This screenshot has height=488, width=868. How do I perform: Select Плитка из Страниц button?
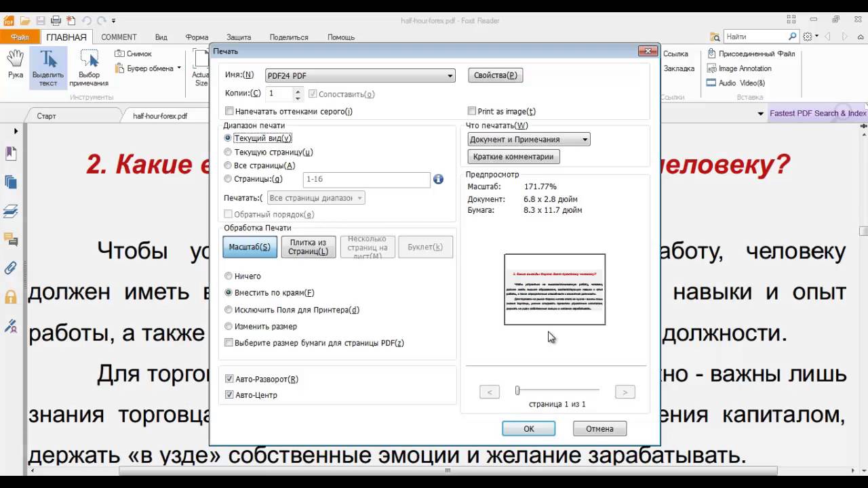click(x=308, y=247)
